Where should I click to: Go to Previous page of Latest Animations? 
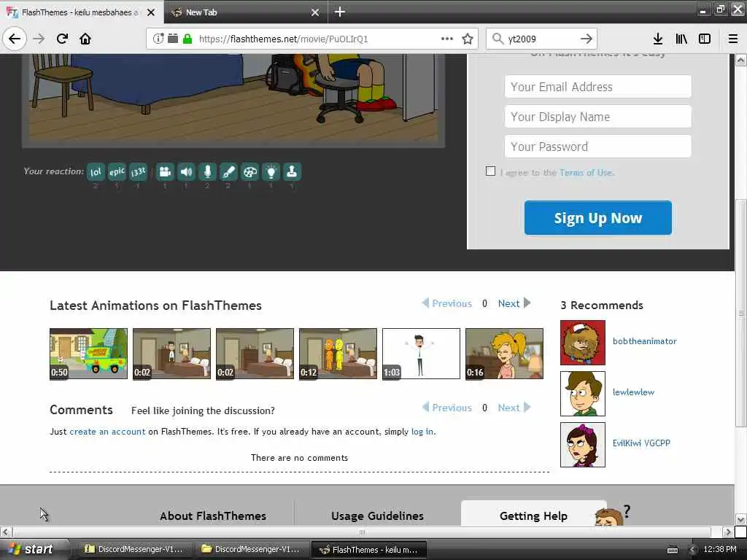point(447,303)
